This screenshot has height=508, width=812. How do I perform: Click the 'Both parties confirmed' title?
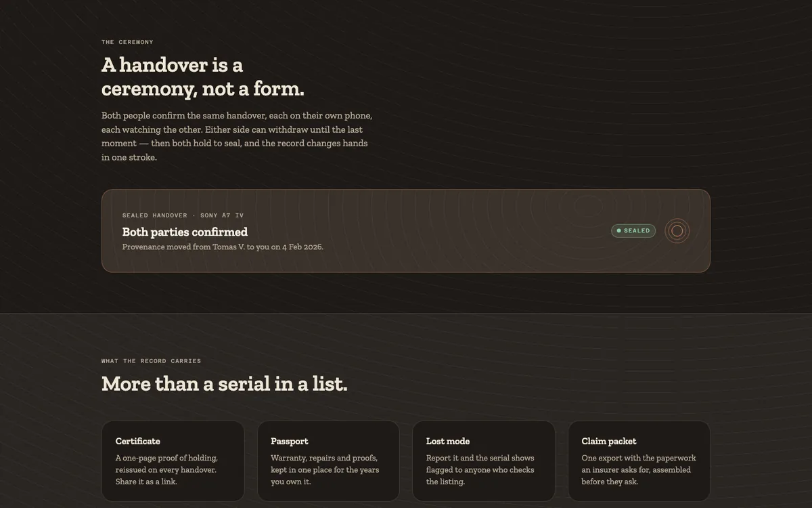pos(185,232)
